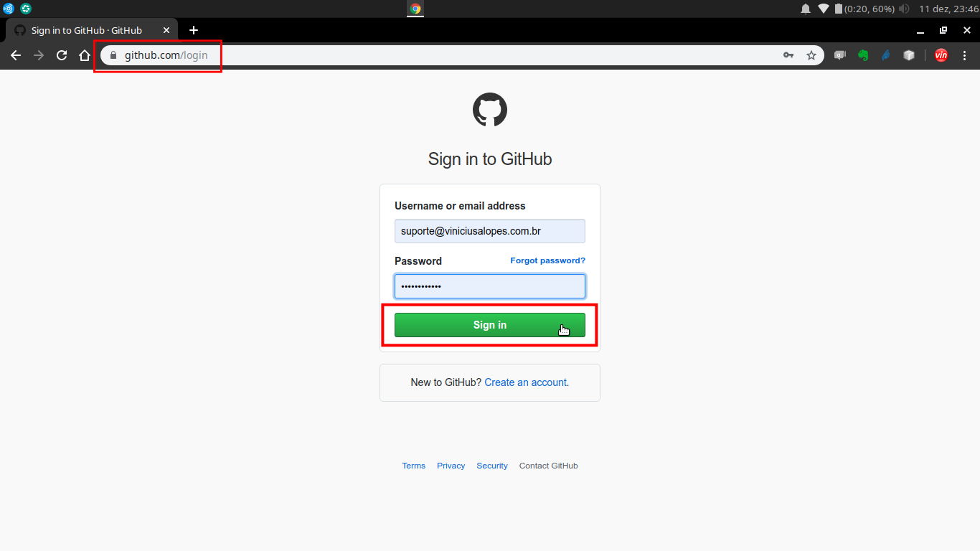Close the 'Sign in to GitHub' tab
980x551 pixels.
pyautogui.click(x=166, y=30)
